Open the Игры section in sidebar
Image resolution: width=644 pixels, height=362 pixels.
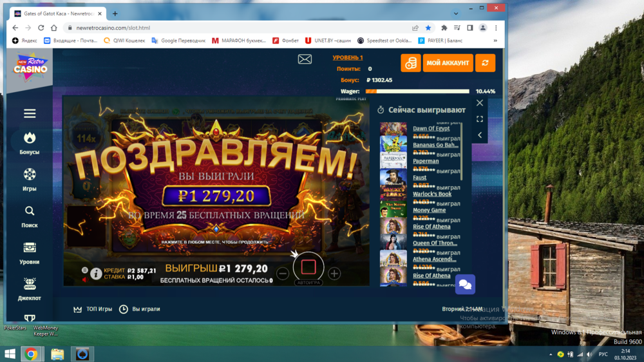(30, 175)
